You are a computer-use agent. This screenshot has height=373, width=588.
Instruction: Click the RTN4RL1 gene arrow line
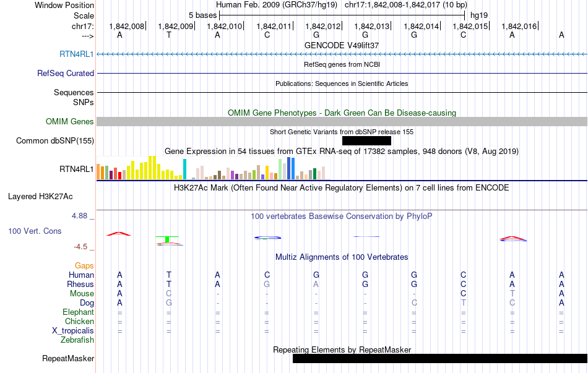[342, 54]
